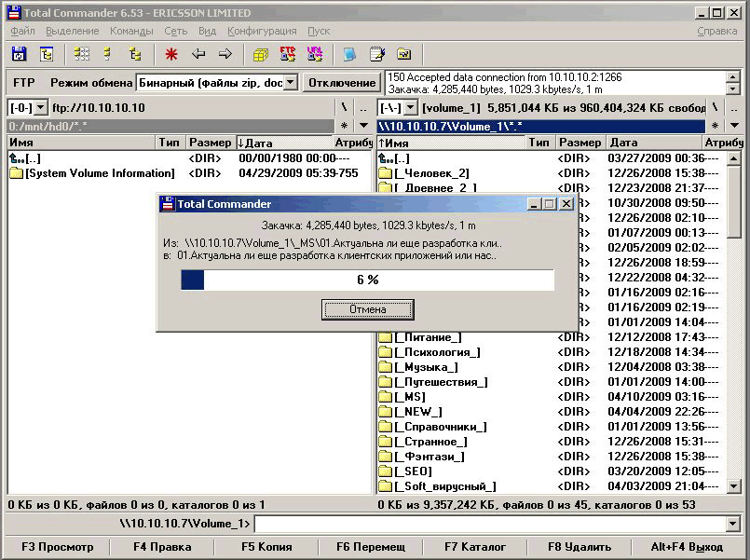
Task: Switch to full details view icon
Action: point(108,54)
